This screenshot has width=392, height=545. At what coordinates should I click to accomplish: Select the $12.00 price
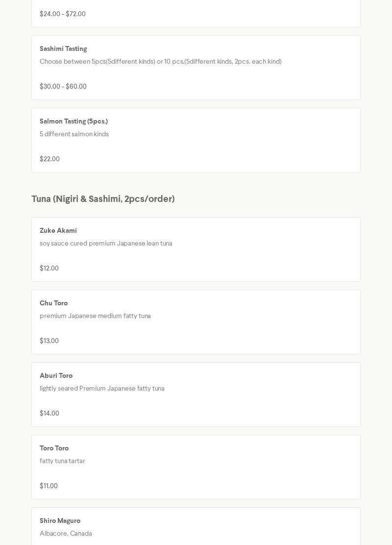tap(49, 269)
